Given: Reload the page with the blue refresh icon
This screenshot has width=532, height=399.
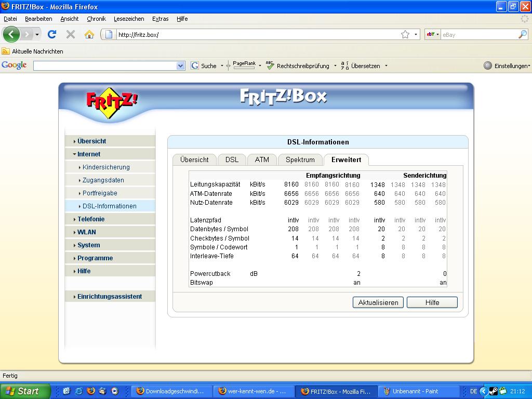Looking at the screenshot, I should pyautogui.click(x=52, y=34).
